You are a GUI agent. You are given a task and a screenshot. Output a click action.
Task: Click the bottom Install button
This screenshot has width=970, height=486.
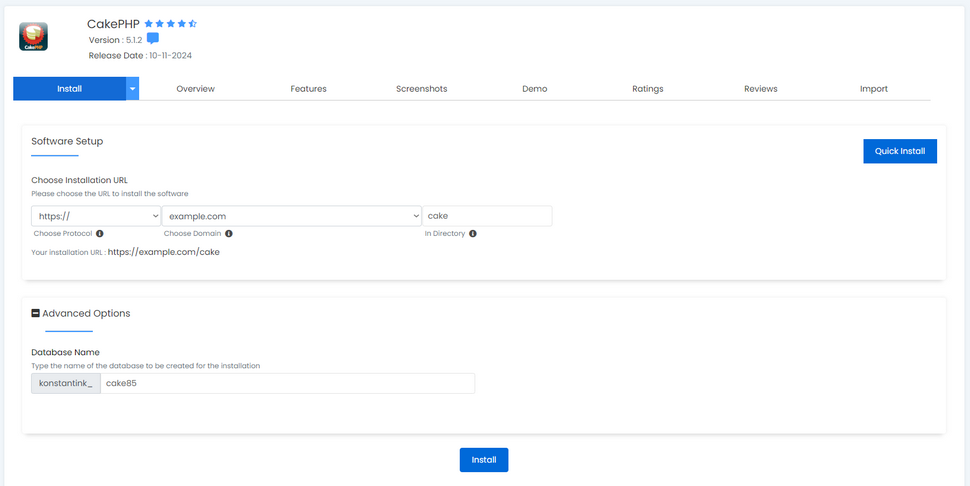[x=484, y=460]
